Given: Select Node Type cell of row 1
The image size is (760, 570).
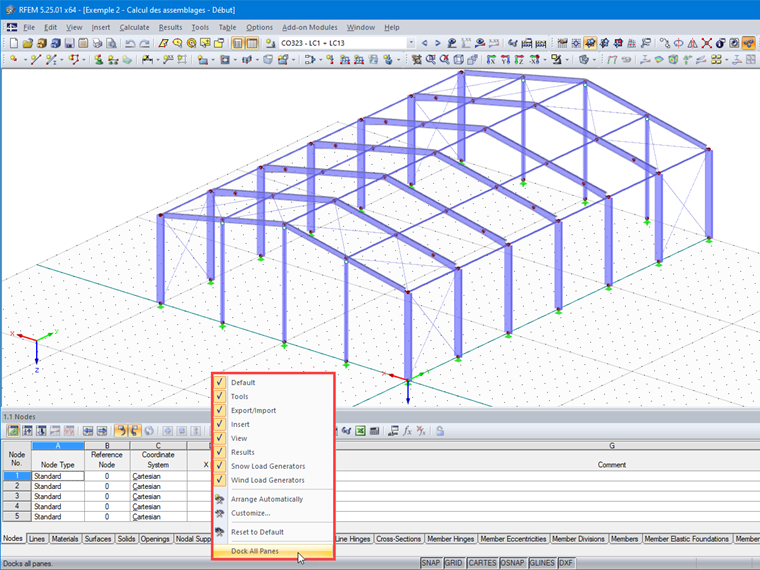Looking at the screenshot, I should tap(58, 476).
